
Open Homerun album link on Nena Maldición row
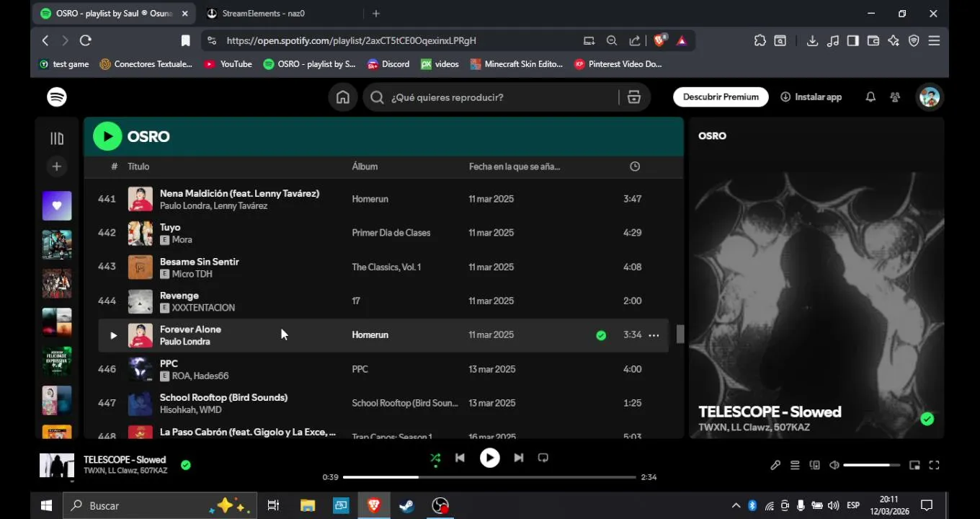370,199
